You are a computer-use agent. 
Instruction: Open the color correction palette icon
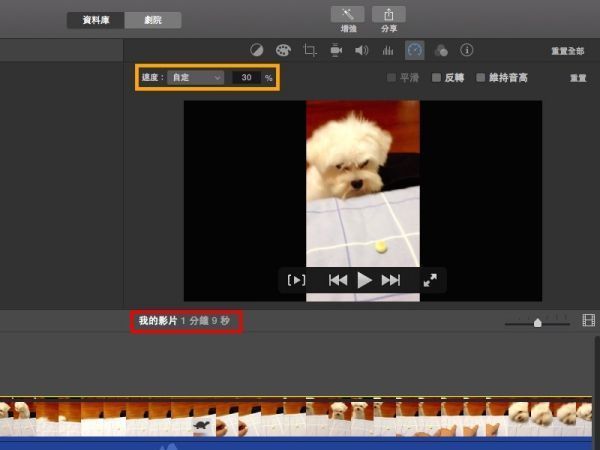click(283, 50)
